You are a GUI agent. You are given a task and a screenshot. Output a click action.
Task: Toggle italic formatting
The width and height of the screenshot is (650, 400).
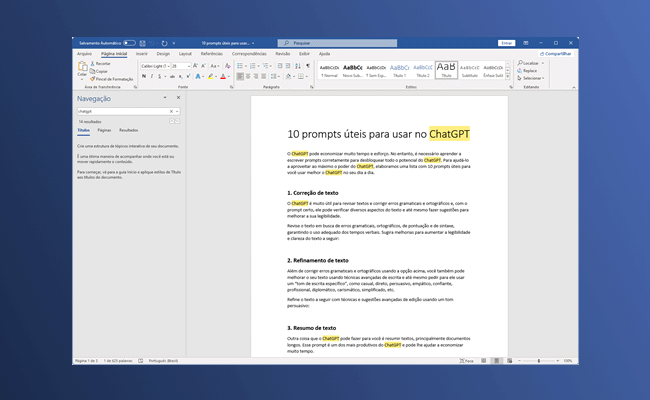click(x=152, y=76)
